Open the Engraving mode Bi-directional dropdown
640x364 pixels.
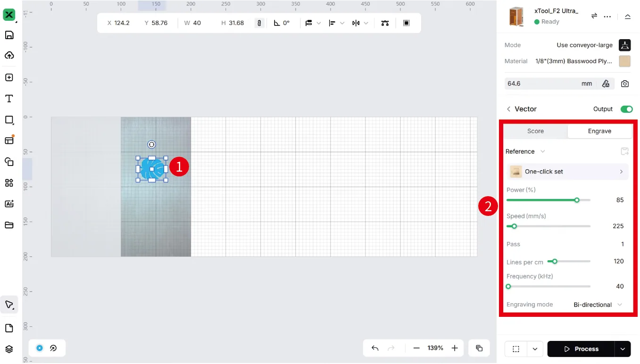pos(598,305)
